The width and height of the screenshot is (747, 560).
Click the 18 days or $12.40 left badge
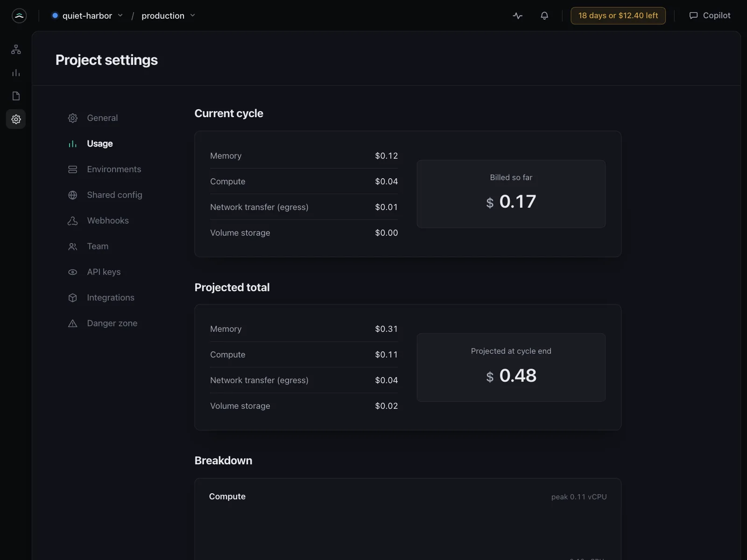(618, 15)
